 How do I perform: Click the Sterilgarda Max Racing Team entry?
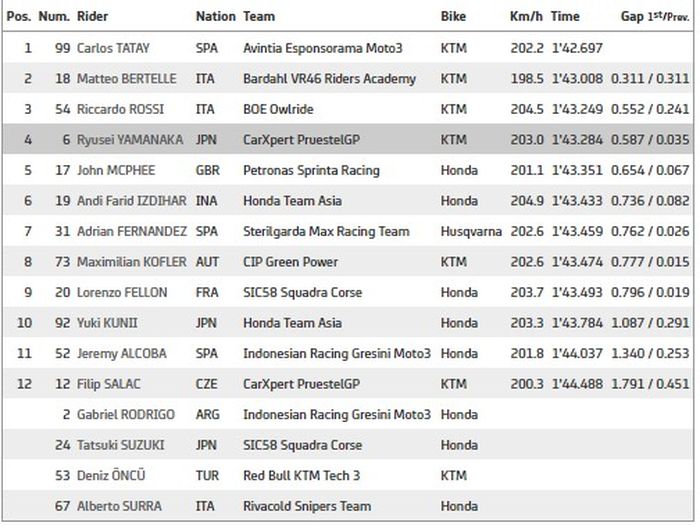tap(326, 232)
